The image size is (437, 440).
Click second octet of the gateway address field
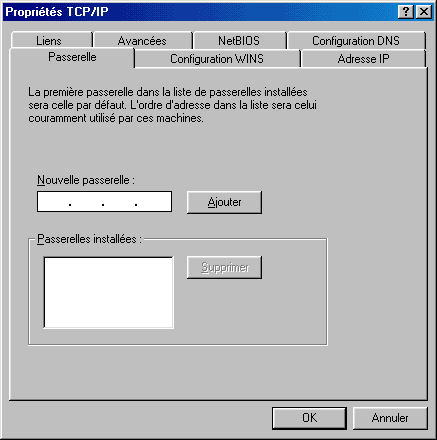pos(86,202)
